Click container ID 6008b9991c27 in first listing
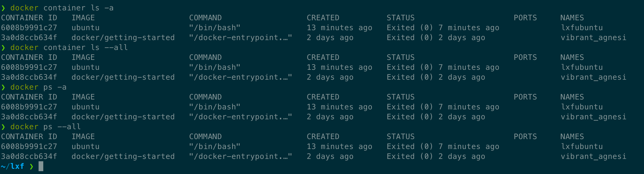This screenshot has width=644, height=174. 29,28
